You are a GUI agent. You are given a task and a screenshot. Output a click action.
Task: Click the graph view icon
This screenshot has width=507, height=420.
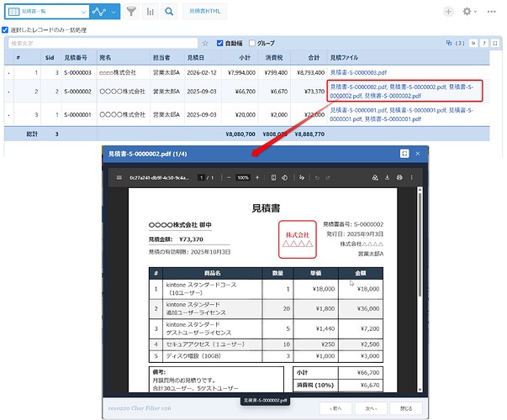(99, 12)
